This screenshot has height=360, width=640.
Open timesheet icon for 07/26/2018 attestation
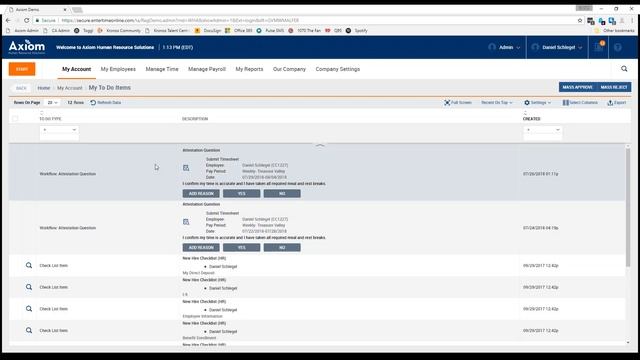[186, 168]
